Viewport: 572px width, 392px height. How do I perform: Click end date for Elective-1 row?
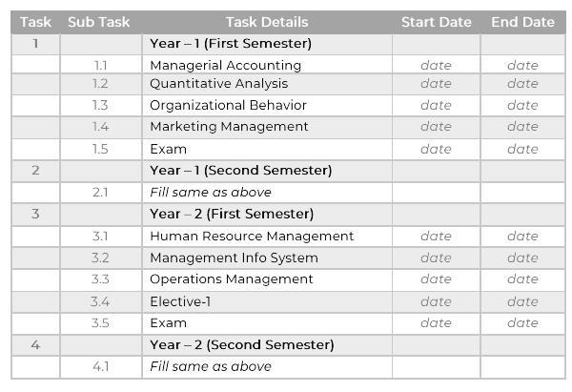tap(522, 301)
